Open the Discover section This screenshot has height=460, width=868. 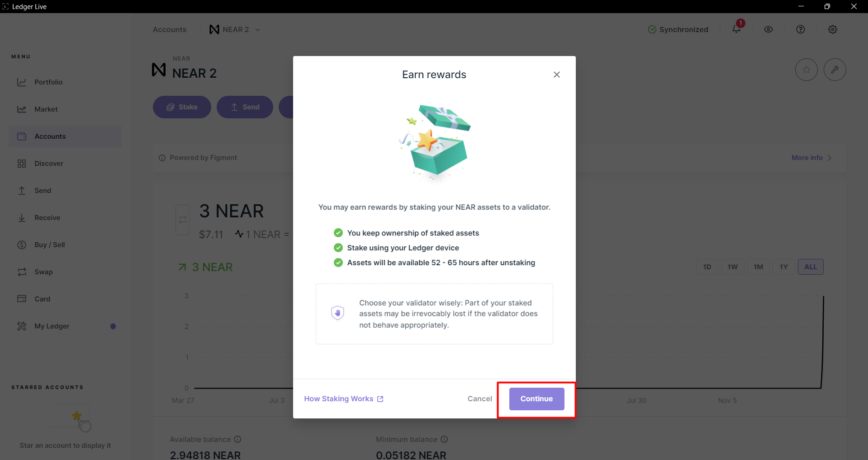coord(49,163)
